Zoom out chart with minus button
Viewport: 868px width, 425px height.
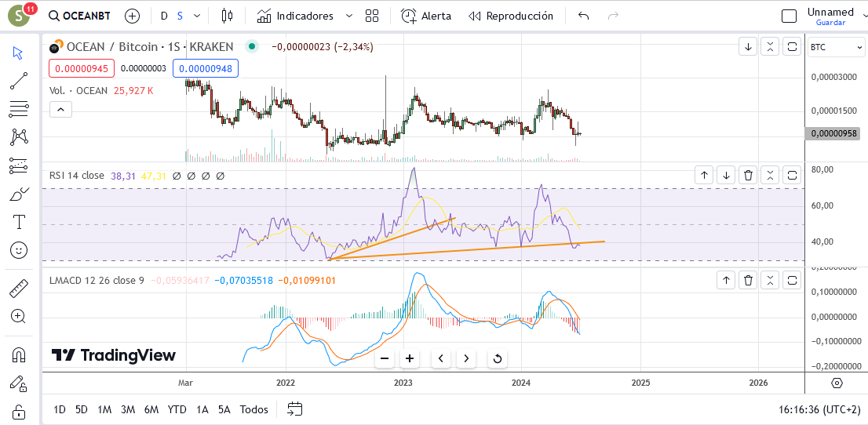click(385, 358)
